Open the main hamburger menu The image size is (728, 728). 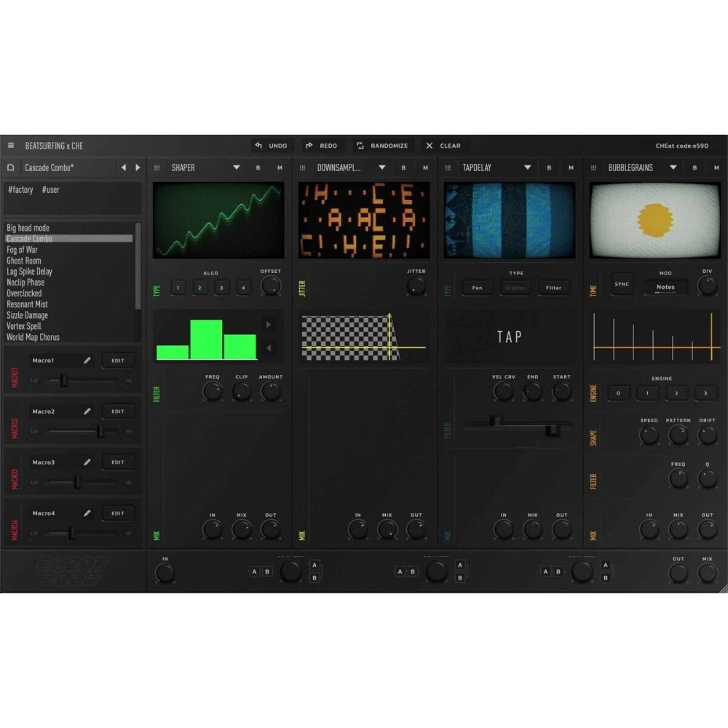tap(11, 145)
